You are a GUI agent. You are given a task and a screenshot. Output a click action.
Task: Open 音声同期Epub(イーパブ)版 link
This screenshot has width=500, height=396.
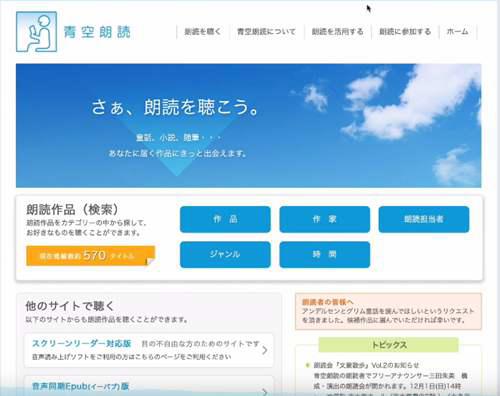[x=81, y=386]
